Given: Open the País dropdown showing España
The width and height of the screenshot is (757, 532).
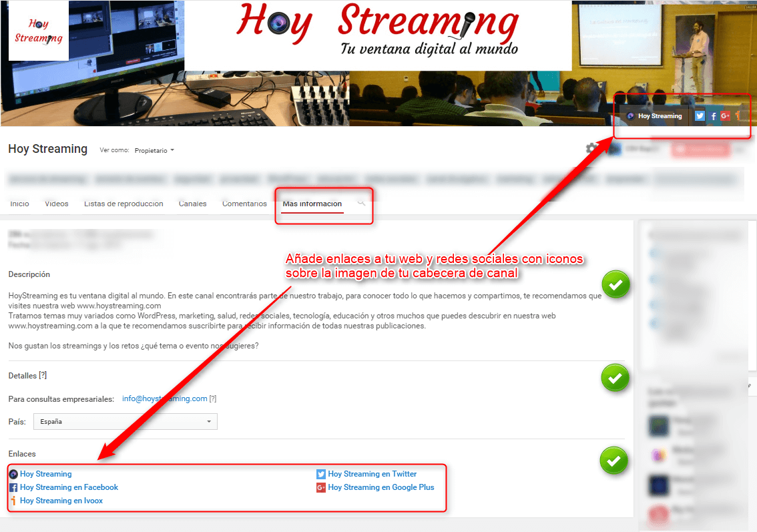Looking at the screenshot, I should (x=125, y=421).
